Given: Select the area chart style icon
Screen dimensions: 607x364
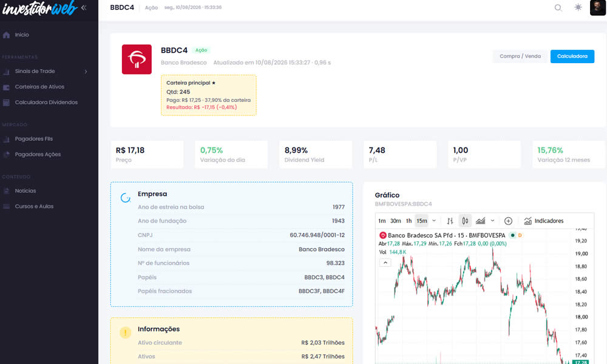Looking at the screenshot, I should (x=480, y=221).
